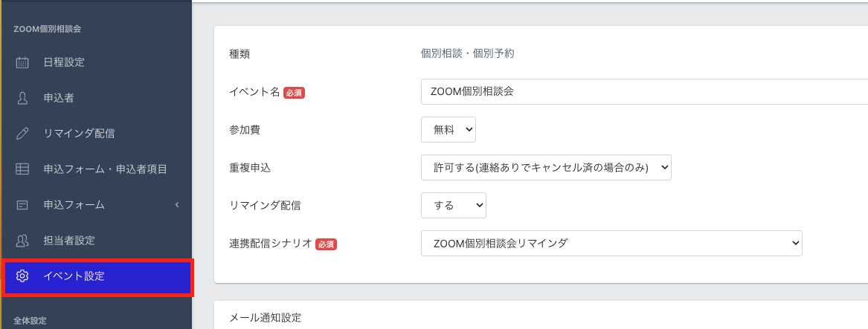Open the 連携配信シナリオ dropdown
Viewport: 868px width, 329px height.
coord(611,244)
